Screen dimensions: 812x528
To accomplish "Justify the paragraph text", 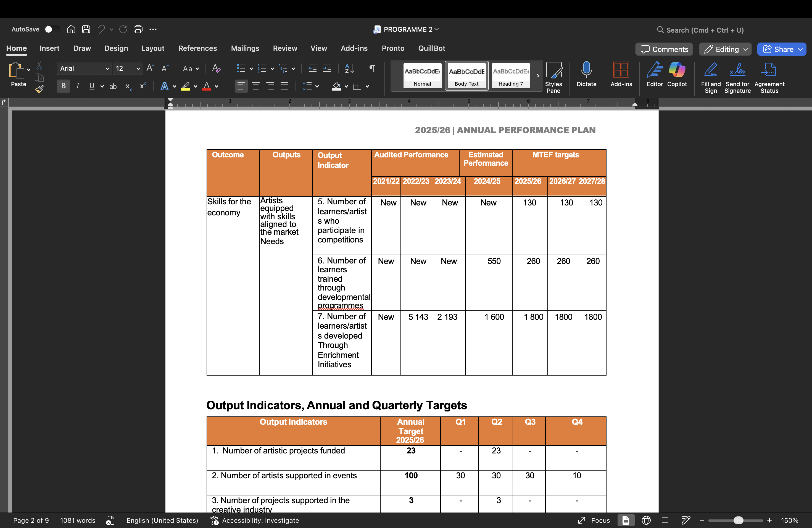I will [x=284, y=86].
